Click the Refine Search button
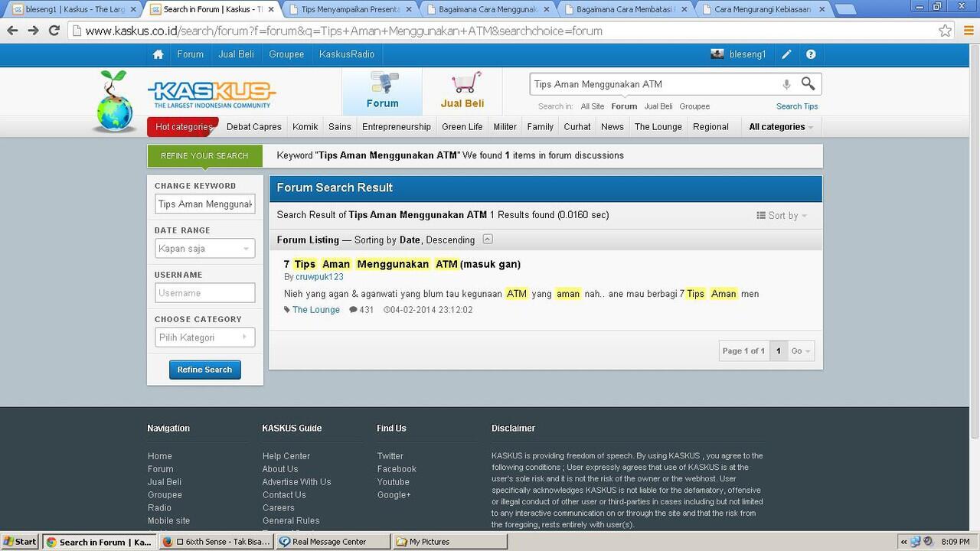 [x=204, y=370]
